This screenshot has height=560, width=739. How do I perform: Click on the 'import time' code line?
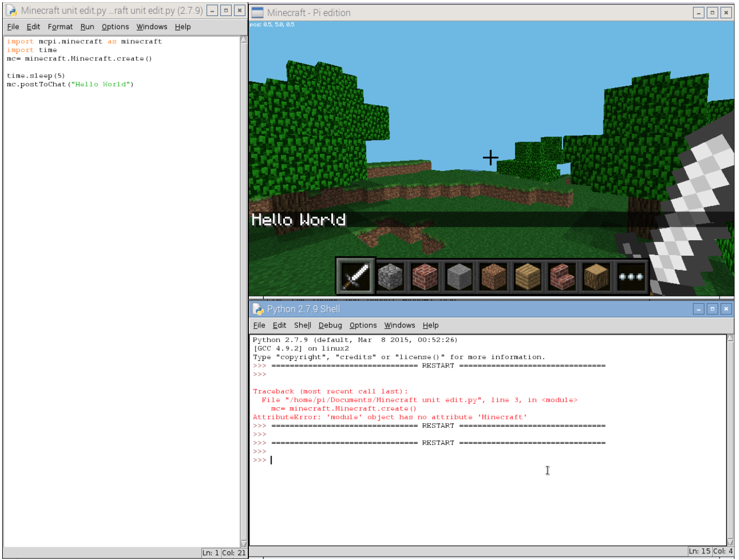32,50
